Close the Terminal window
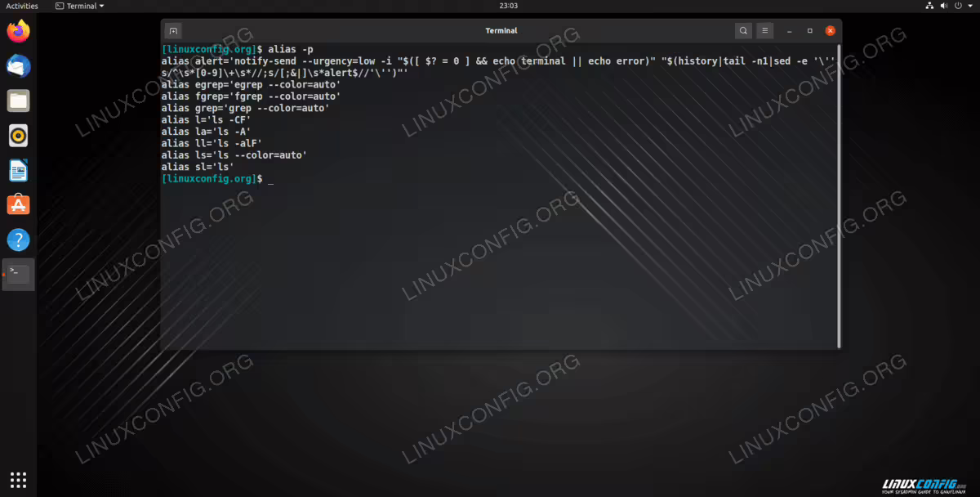The height and width of the screenshot is (497, 980). [x=831, y=31]
